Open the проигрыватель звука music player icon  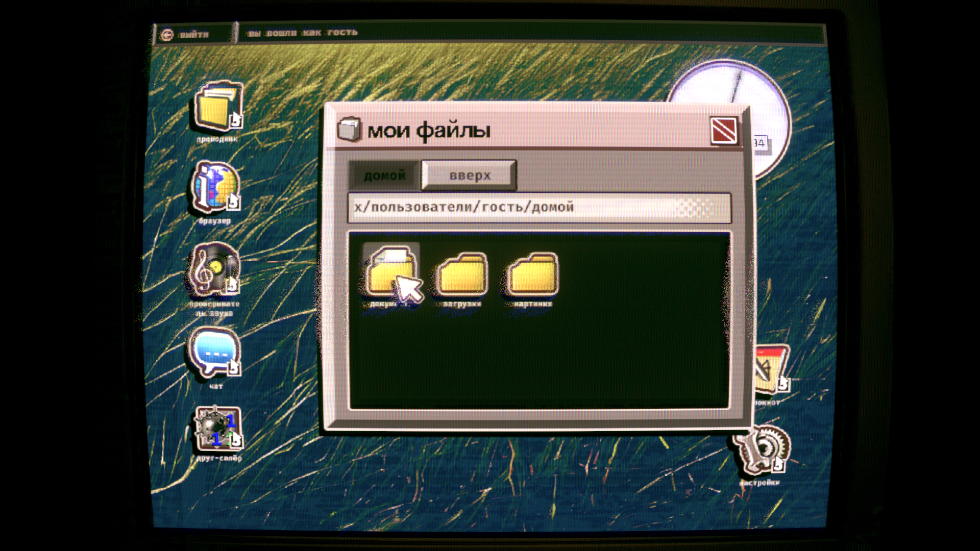pos(214,269)
